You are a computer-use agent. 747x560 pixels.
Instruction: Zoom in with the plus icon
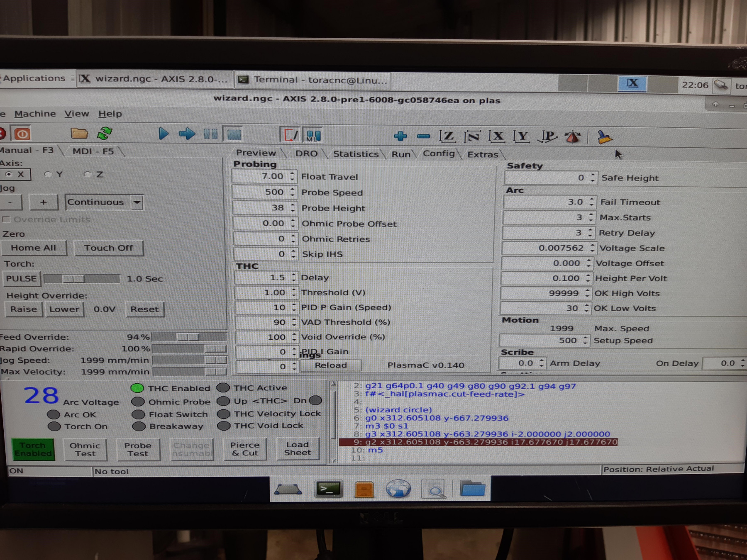point(400,136)
